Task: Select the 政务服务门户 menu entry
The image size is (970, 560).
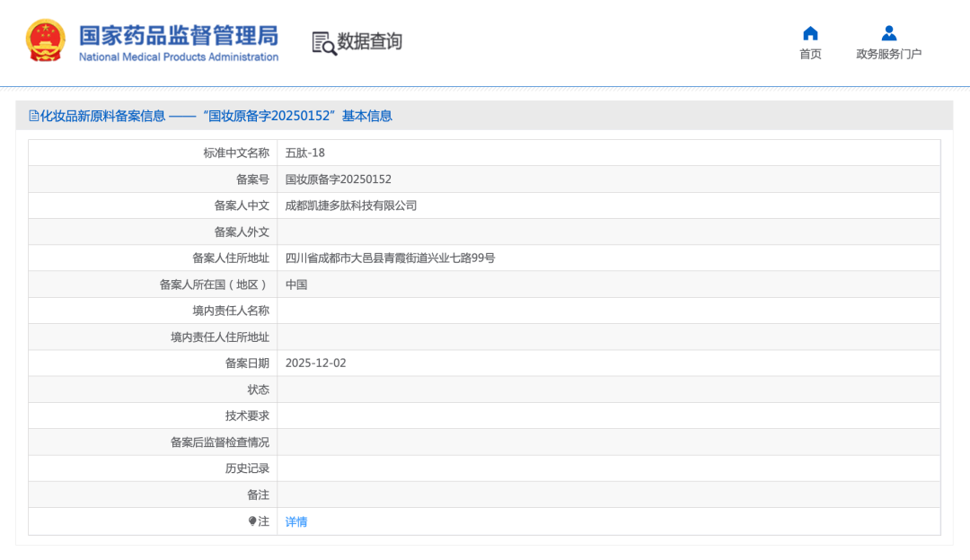Action: coord(887,54)
